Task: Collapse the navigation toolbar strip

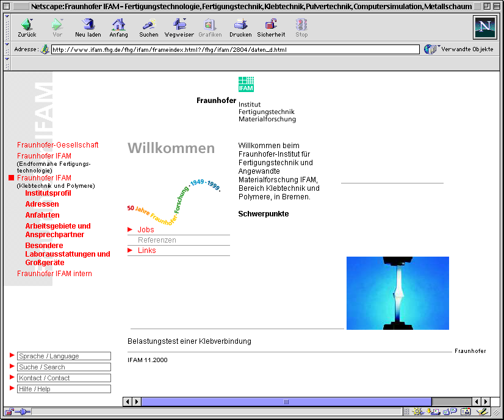Action: click(7, 27)
